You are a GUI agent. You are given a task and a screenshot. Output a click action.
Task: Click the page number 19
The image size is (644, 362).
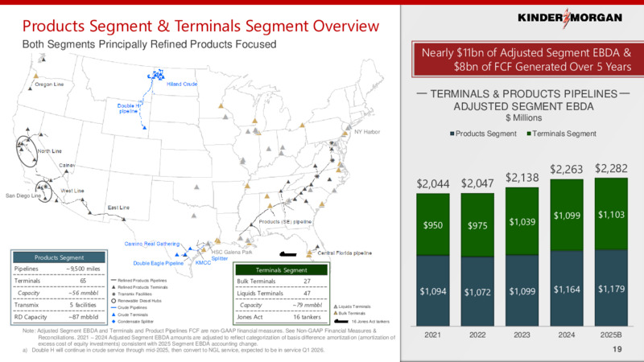(617, 349)
